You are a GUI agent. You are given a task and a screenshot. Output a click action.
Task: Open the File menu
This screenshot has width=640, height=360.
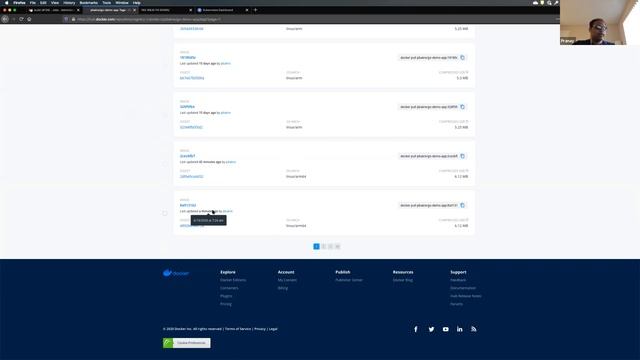coord(33,2)
